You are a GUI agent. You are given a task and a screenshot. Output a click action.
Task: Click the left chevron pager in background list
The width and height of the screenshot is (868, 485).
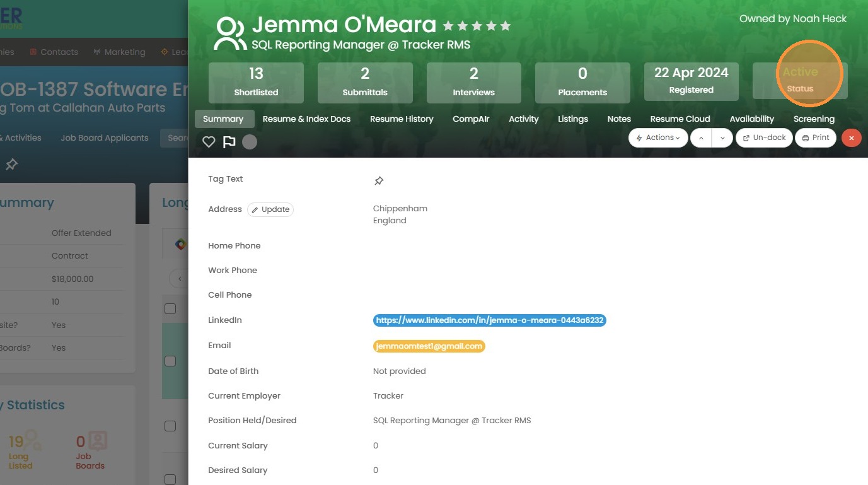tap(180, 278)
